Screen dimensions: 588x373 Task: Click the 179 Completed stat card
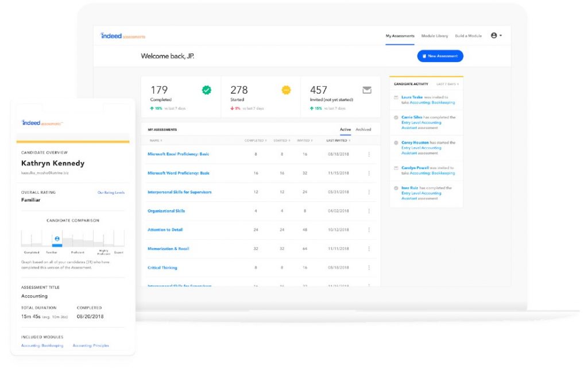181,97
